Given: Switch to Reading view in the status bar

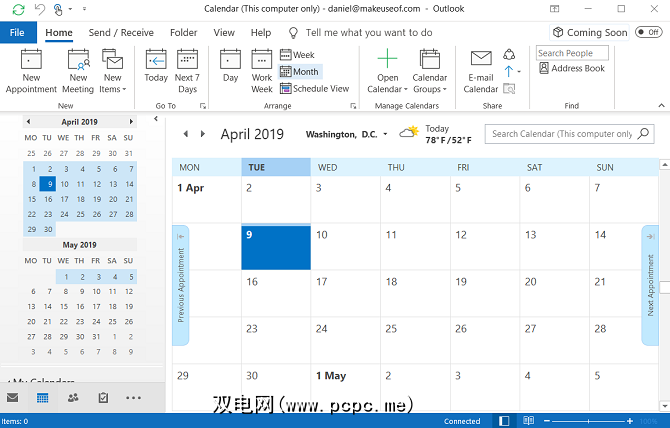Looking at the screenshot, I should [x=529, y=421].
